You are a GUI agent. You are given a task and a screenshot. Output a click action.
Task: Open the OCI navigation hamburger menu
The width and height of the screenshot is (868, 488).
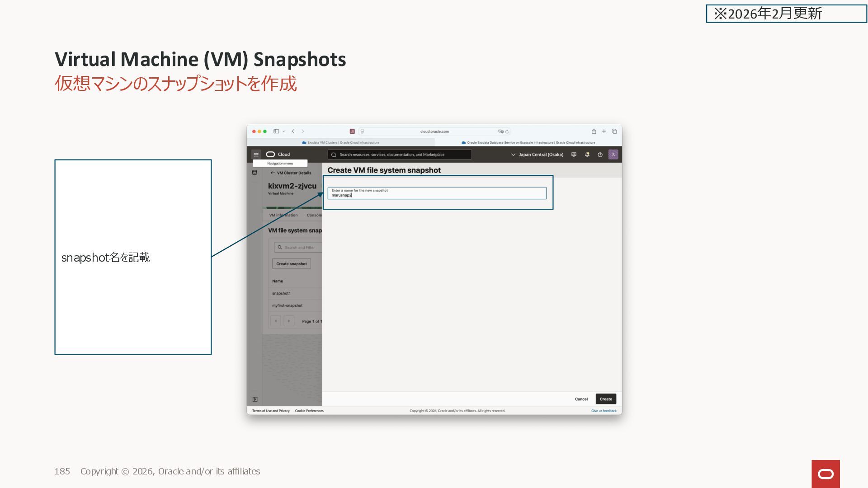(256, 155)
